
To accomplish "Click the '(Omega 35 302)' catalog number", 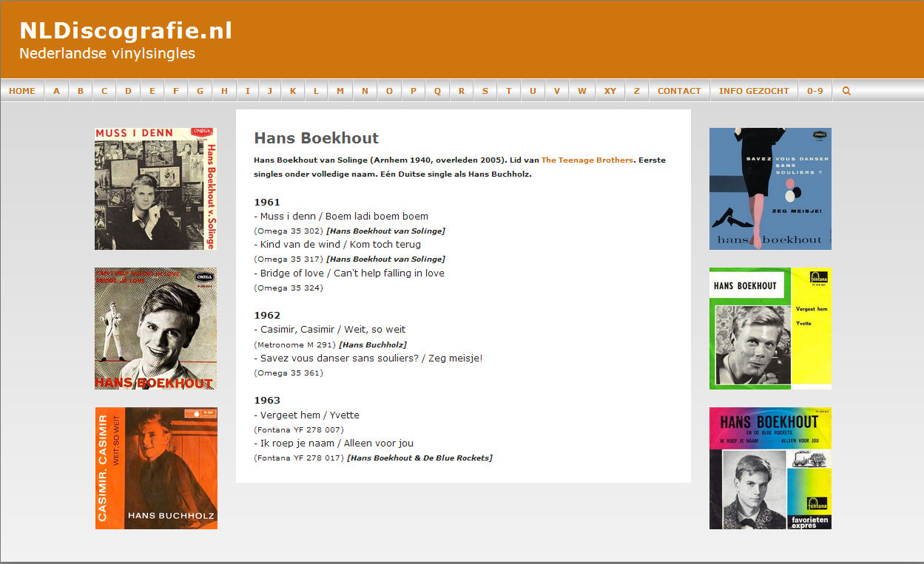I will [289, 231].
